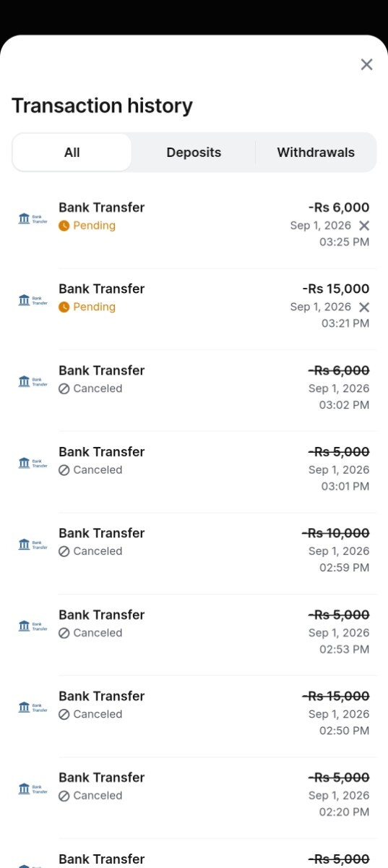The height and width of the screenshot is (868, 388).
Task: Tap bank icon of 03:21 PM transfer
Action: click(33, 300)
